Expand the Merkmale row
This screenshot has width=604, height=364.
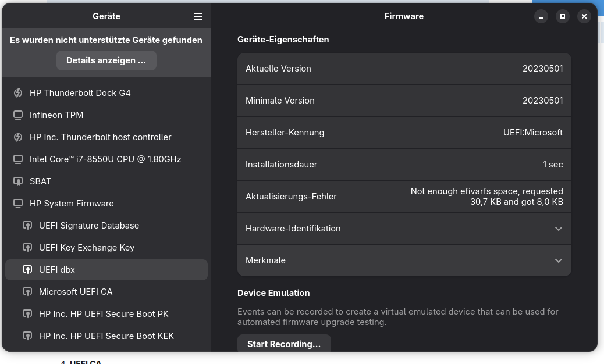point(558,260)
